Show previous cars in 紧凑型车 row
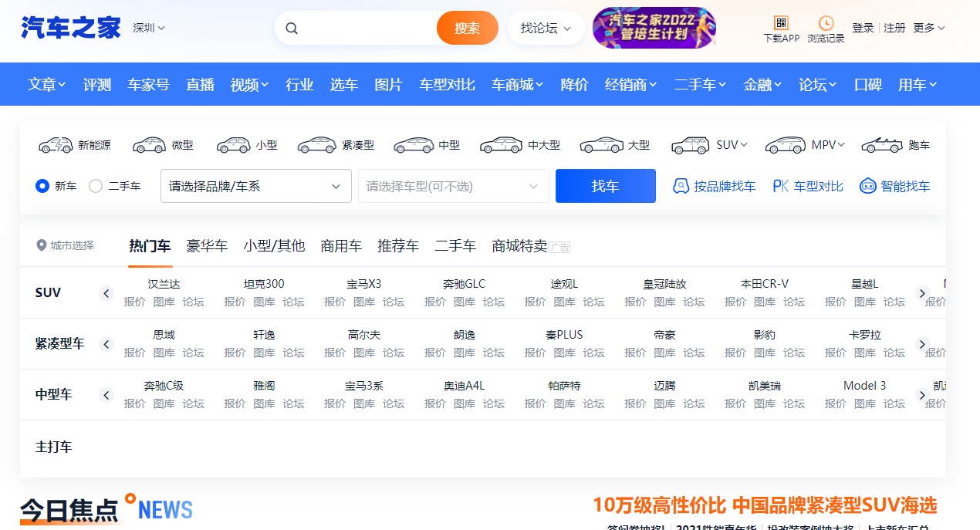980x530 pixels. 106,344
